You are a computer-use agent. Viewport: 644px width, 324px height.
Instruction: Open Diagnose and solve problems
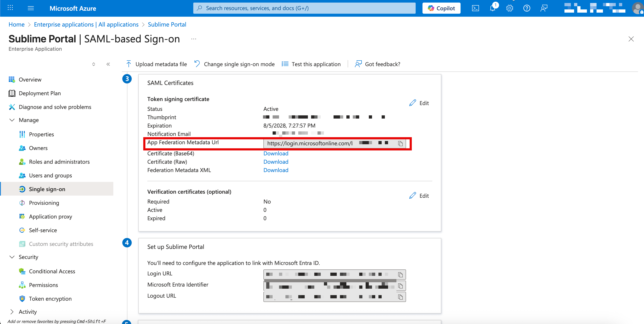(x=55, y=107)
